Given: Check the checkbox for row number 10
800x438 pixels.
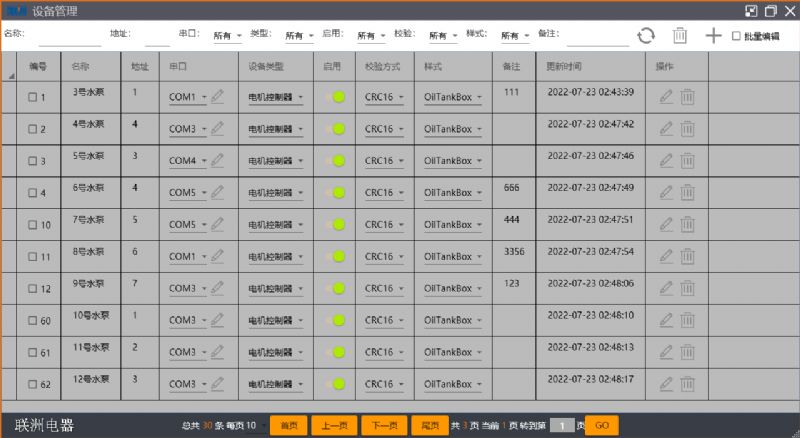Looking at the screenshot, I should coord(32,225).
